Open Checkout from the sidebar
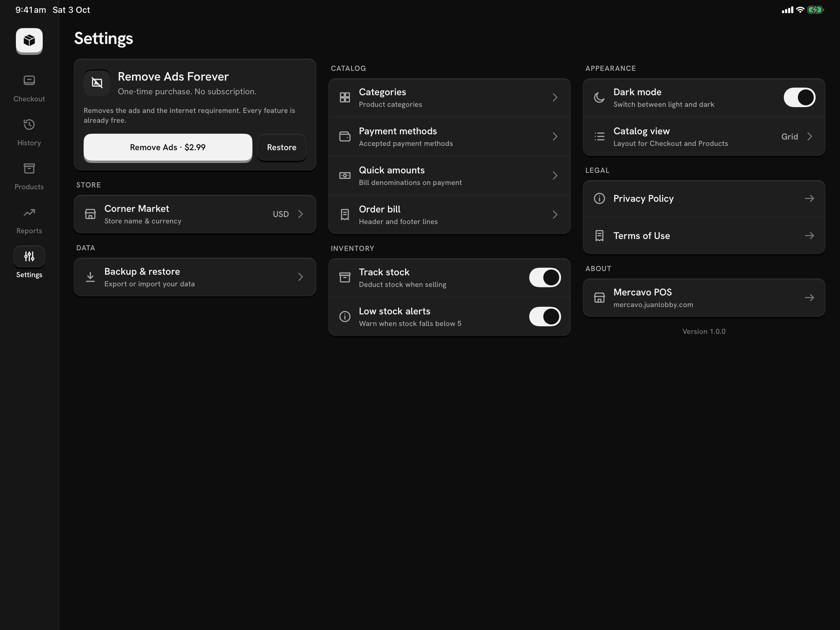This screenshot has width=840, height=630. pyautogui.click(x=29, y=89)
